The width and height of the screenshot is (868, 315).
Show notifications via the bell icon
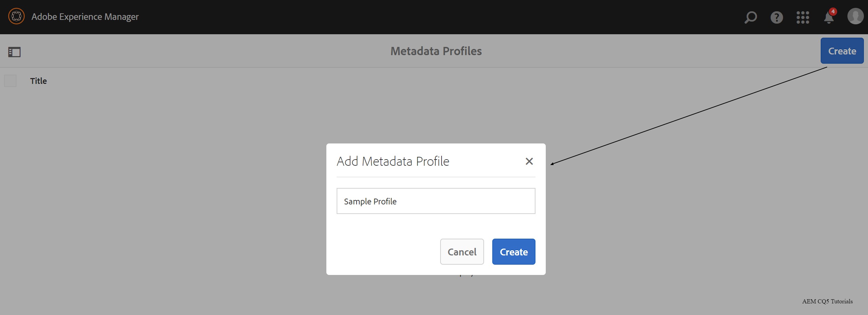pos(828,18)
